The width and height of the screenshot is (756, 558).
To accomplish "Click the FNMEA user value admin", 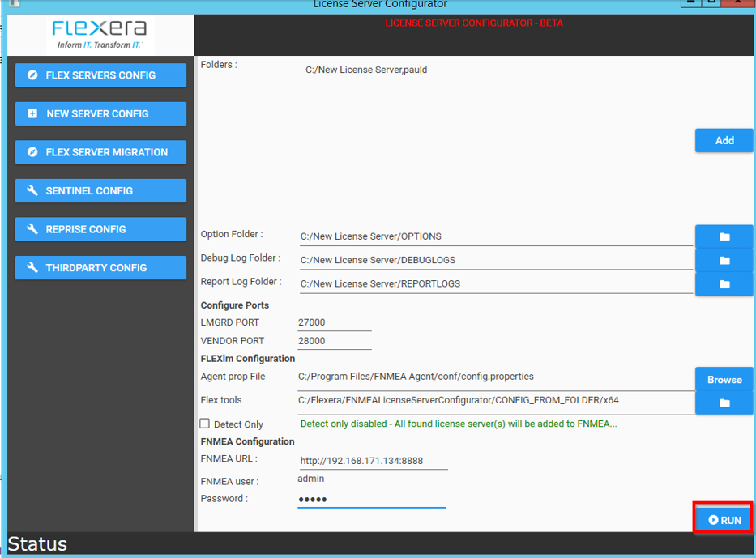I will pyautogui.click(x=311, y=479).
